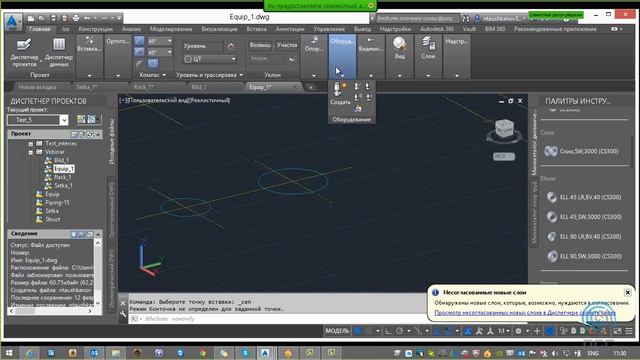Select ELL 45,SW,3000 (CS300) palette item
This screenshot has width=640, height=360.
click(584, 217)
